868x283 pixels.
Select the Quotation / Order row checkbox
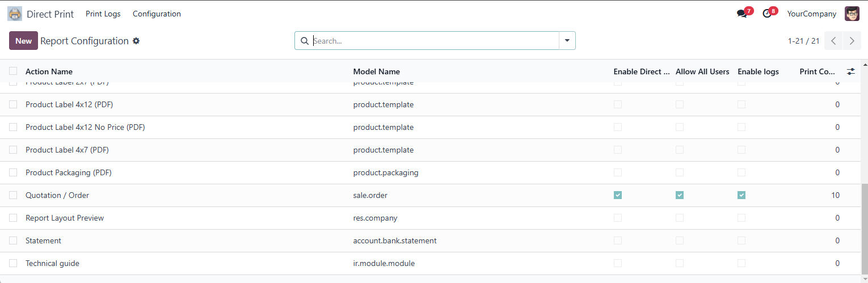13,195
